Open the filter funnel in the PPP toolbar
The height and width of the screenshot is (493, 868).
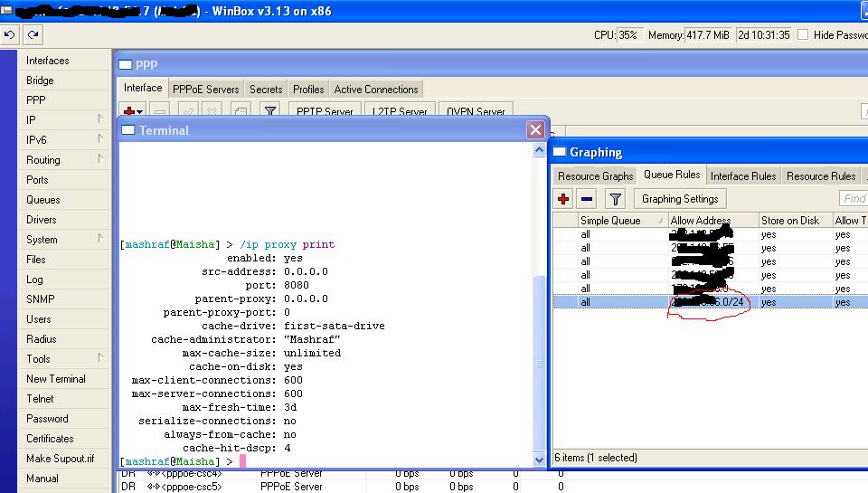[270, 111]
